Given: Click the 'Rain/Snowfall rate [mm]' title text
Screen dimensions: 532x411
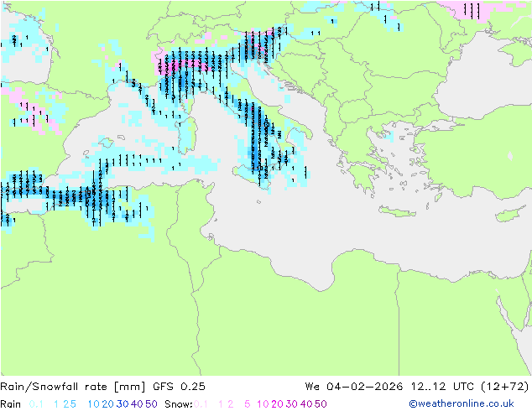Looking at the screenshot, I should [73, 387].
